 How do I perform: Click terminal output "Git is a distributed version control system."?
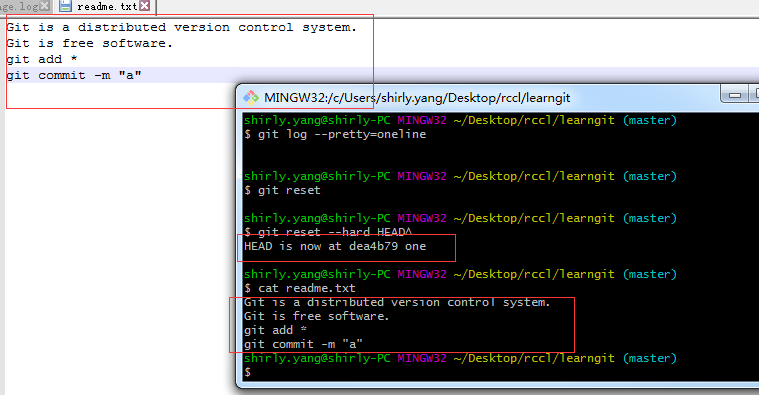pos(397,303)
